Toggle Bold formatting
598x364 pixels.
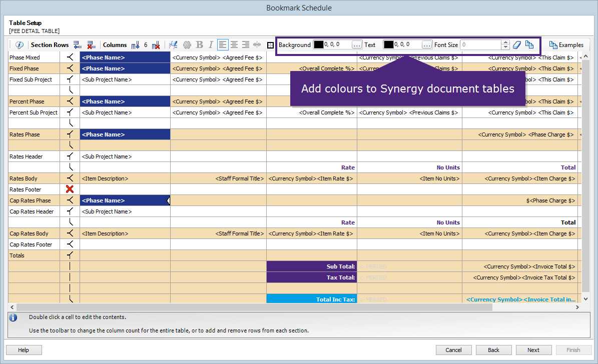click(x=199, y=44)
